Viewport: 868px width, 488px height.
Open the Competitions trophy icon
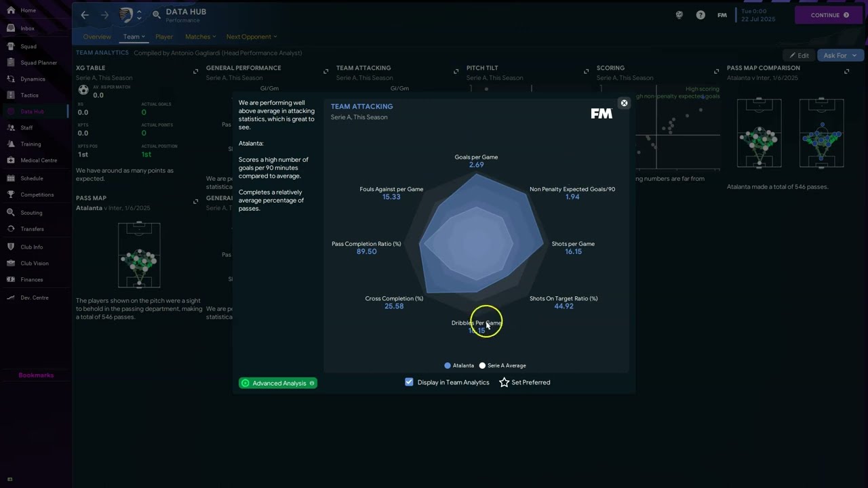(11, 195)
